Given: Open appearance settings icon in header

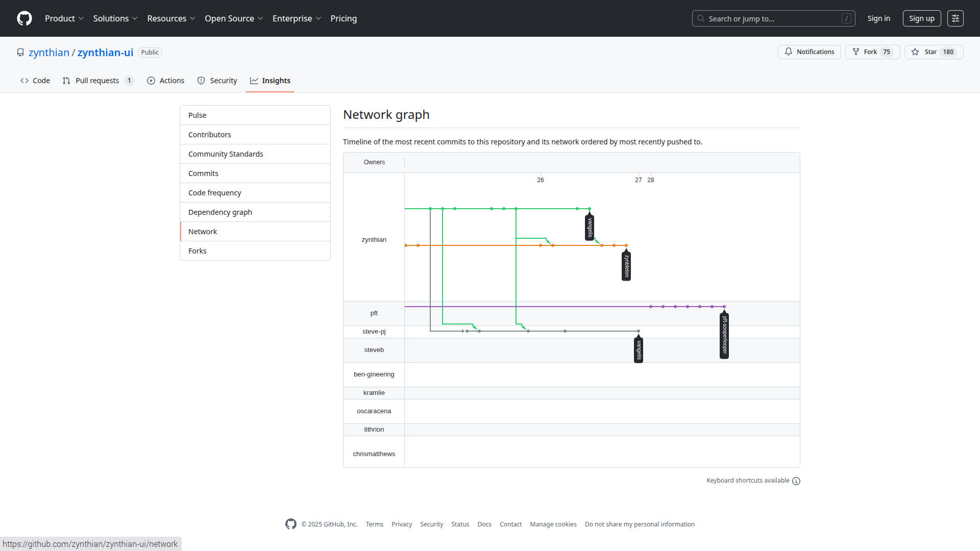Looking at the screenshot, I should (955, 18).
